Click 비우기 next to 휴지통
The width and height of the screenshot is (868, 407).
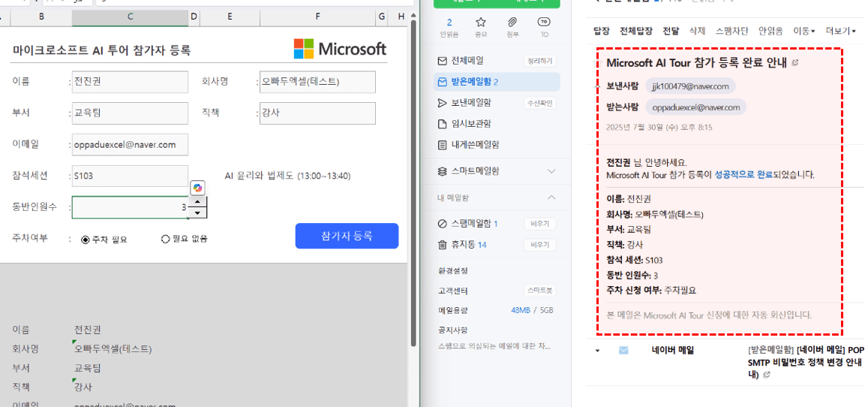tap(539, 245)
